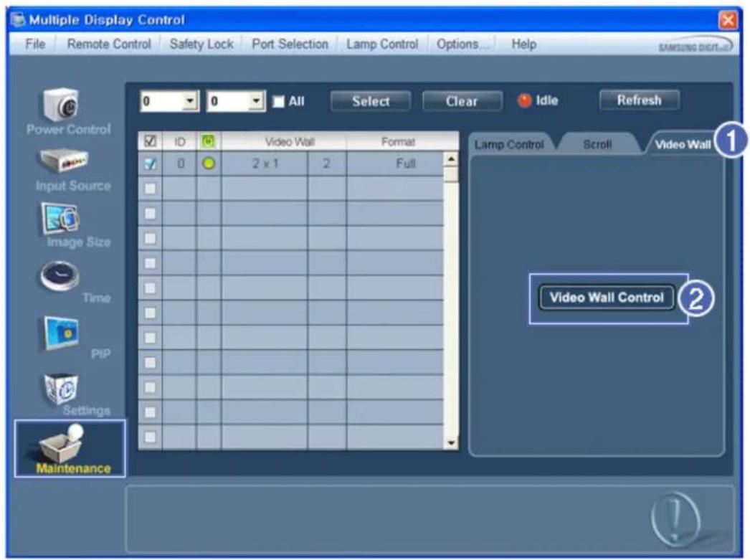Open the Lamp Control menu in menu bar

point(382,44)
